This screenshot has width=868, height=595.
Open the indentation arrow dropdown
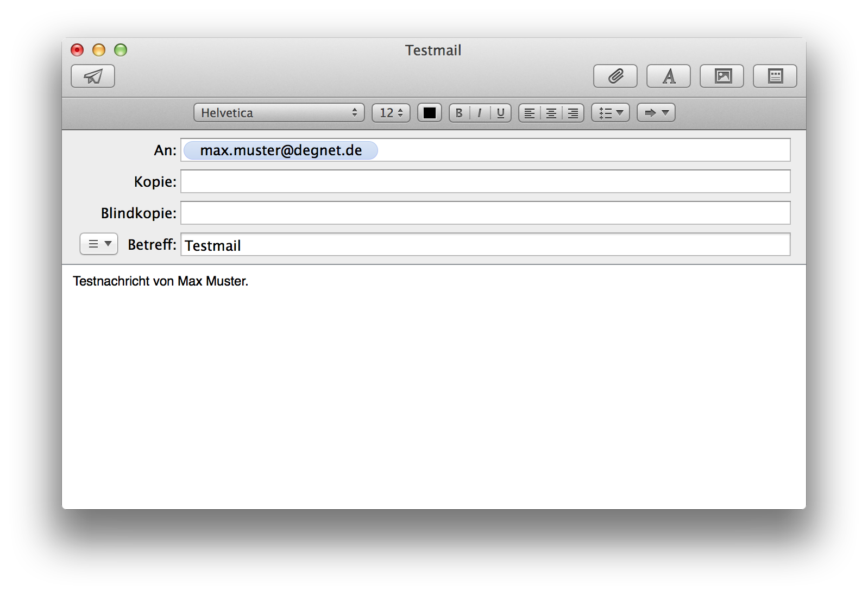point(656,113)
